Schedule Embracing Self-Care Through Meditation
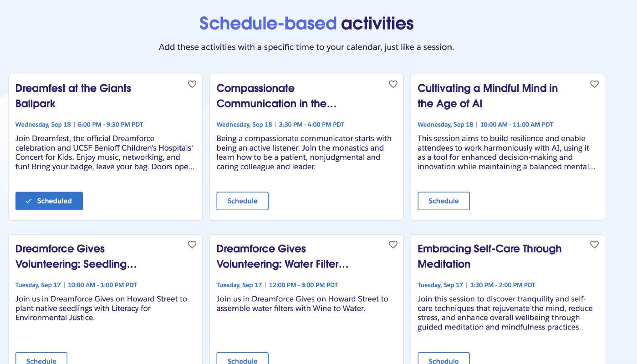 443,359
